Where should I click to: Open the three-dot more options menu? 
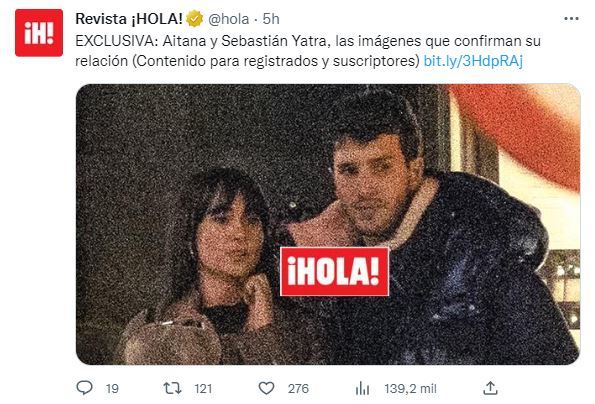[x=571, y=19]
